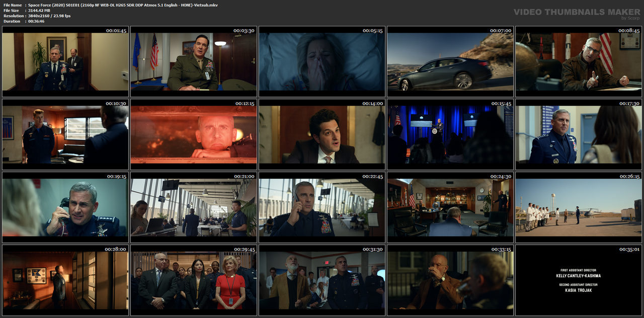Viewport: 644px width, 318px height.
Task: Click the thumbnail stamped 00:28:00
Action: 65,280
